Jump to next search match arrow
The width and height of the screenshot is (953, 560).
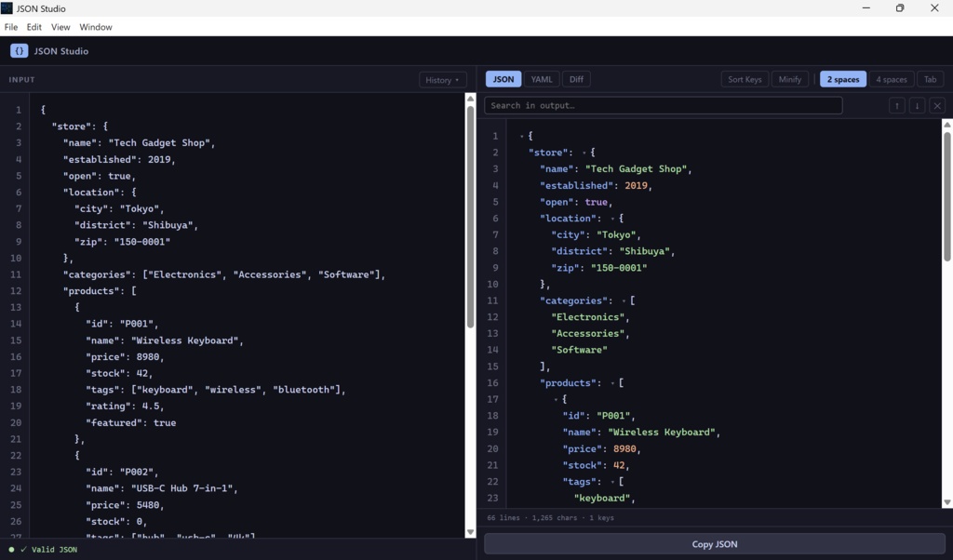pos(917,106)
